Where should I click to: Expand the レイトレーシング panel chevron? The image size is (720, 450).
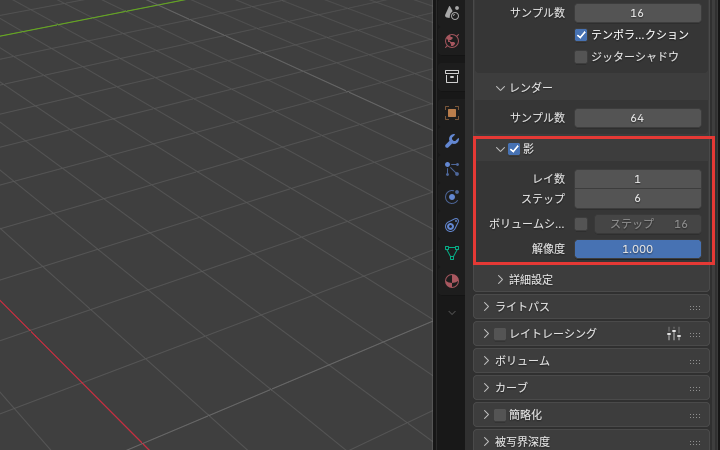[x=486, y=334]
